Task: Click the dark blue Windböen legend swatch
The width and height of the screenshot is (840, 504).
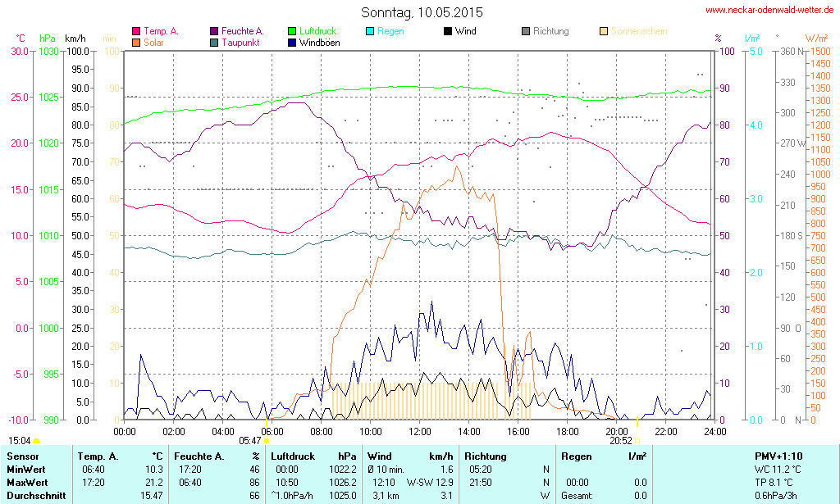Action: click(x=293, y=42)
